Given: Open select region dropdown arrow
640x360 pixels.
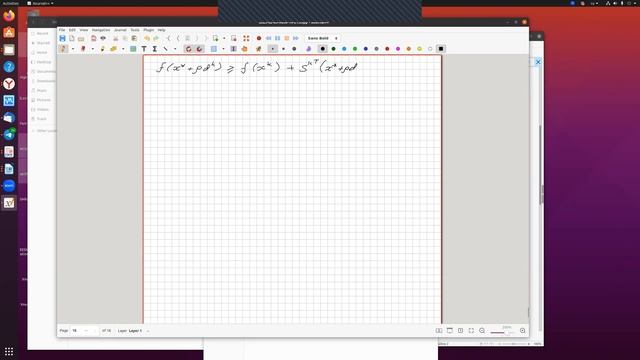Looking at the screenshot, I should [x=223, y=49].
